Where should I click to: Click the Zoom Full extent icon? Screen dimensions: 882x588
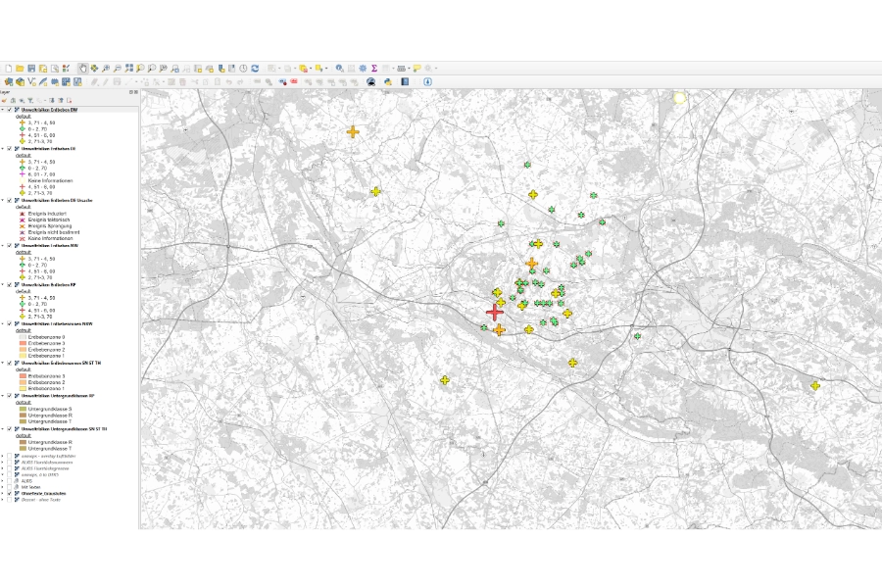(x=128, y=68)
